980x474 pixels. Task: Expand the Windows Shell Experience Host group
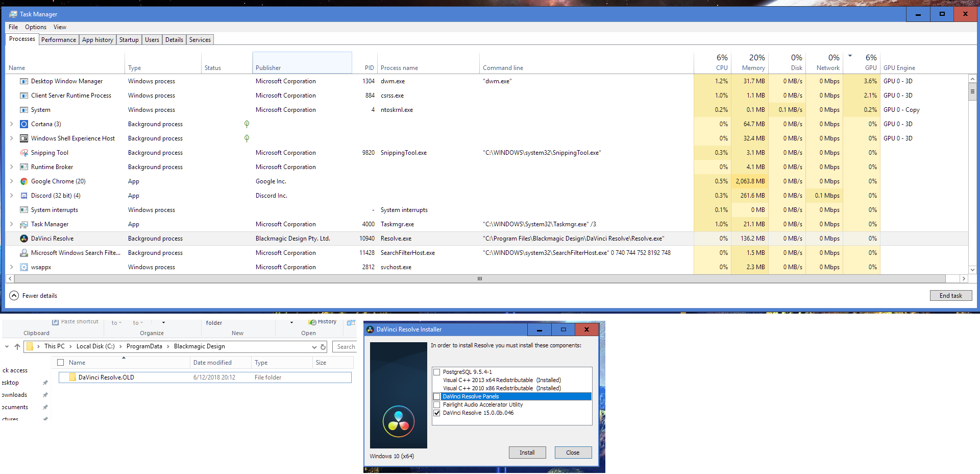(x=12, y=138)
